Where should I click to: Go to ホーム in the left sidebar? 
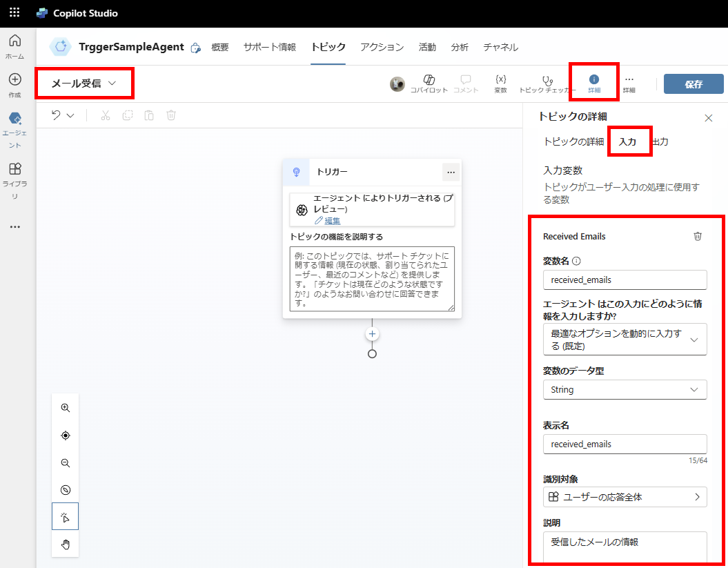pos(14,43)
